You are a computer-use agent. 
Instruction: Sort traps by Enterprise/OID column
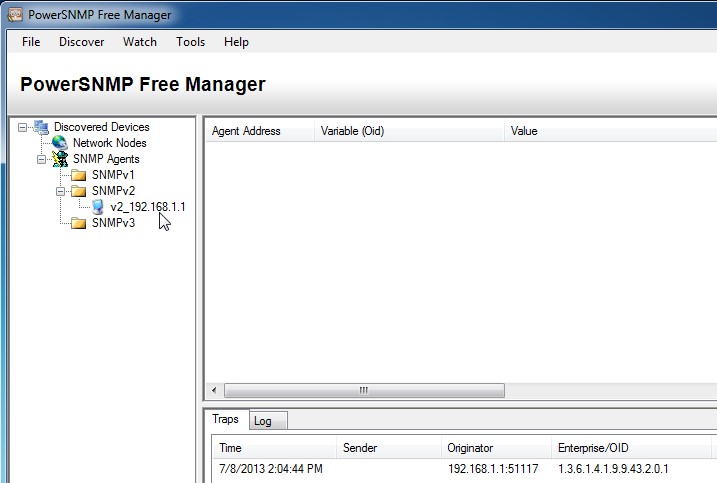(x=631, y=448)
